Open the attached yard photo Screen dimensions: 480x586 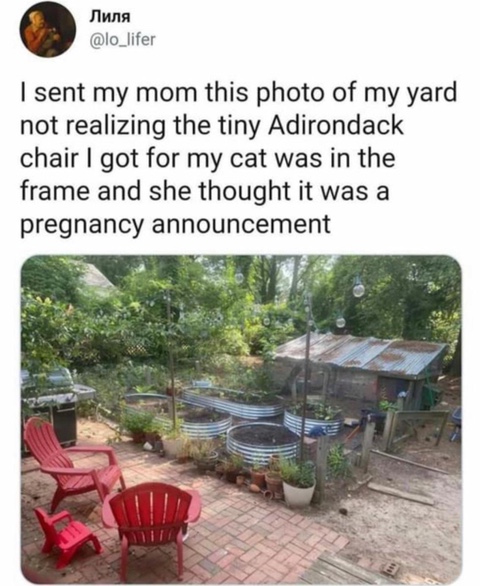tap(241, 419)
